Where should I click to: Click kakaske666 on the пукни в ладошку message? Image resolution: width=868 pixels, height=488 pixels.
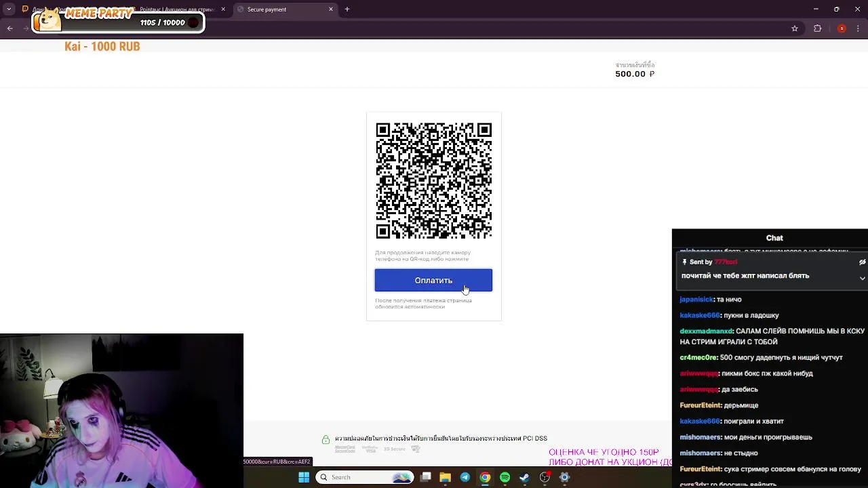point(700,315)
